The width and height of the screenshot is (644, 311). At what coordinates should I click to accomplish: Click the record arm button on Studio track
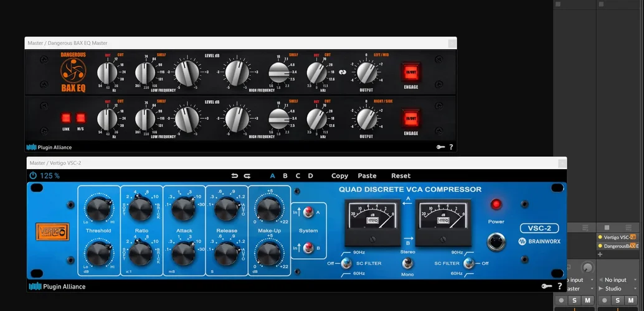click(605, 300)
